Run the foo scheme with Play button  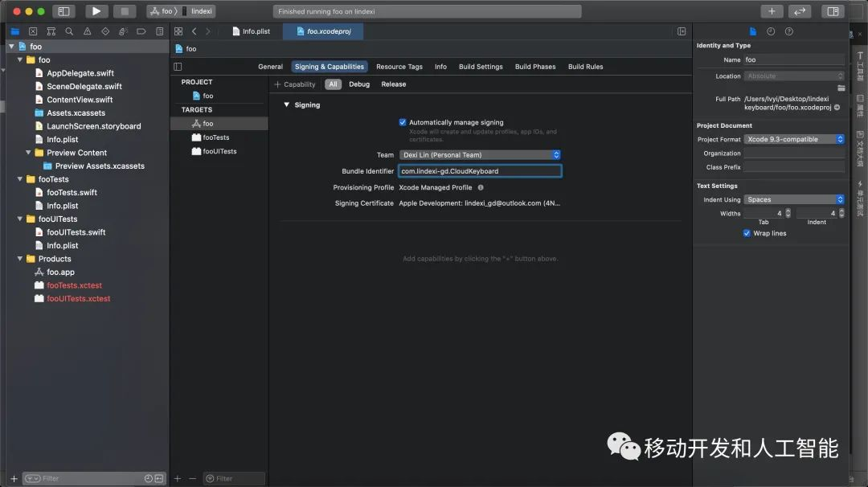[96, 11]
